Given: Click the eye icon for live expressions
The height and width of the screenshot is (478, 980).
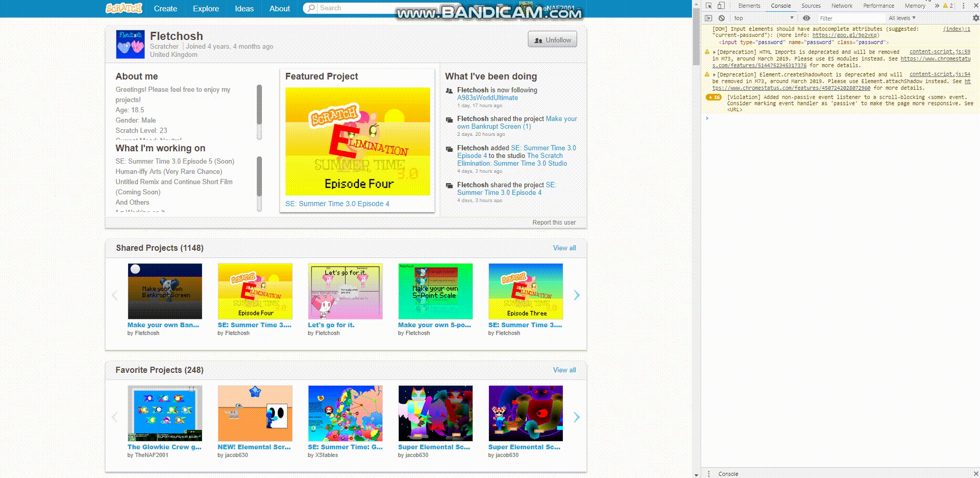Looking at the screenshot, I should pos(806,18).
